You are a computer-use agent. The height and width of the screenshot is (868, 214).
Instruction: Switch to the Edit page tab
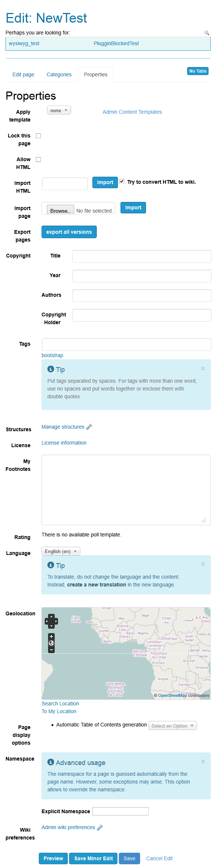[23, 74]
